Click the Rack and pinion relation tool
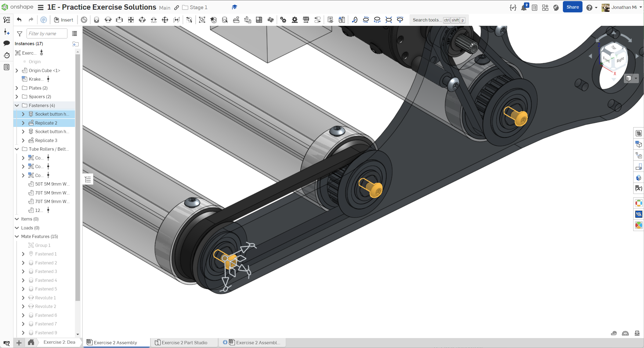 [x=295, y=20]
